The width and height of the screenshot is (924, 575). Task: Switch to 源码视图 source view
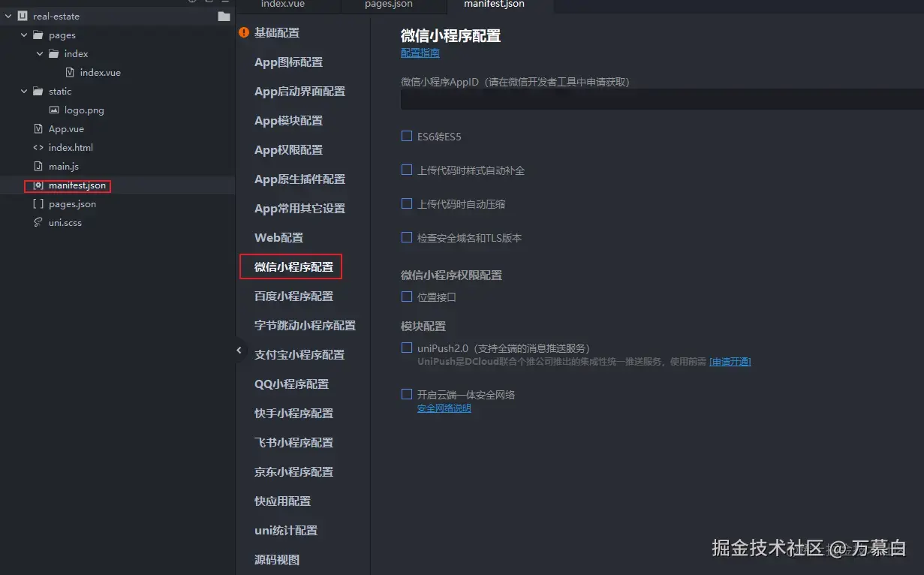[277, 560]
